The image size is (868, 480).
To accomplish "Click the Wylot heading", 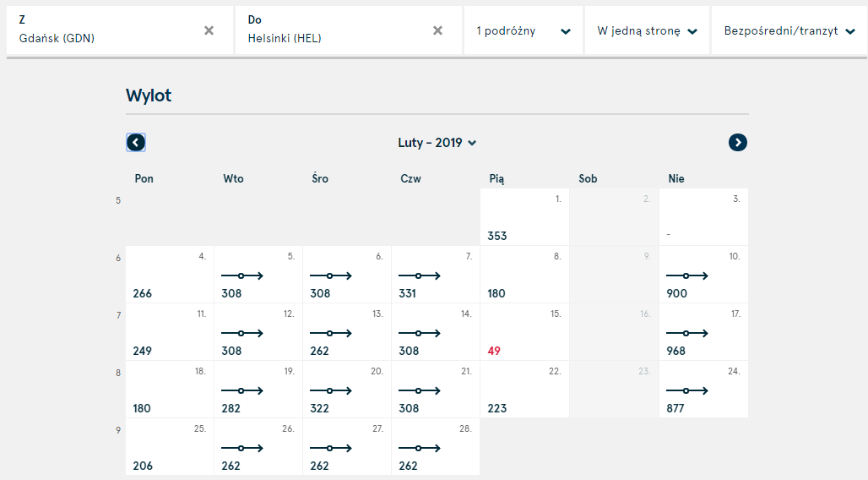I will [149, 95].
